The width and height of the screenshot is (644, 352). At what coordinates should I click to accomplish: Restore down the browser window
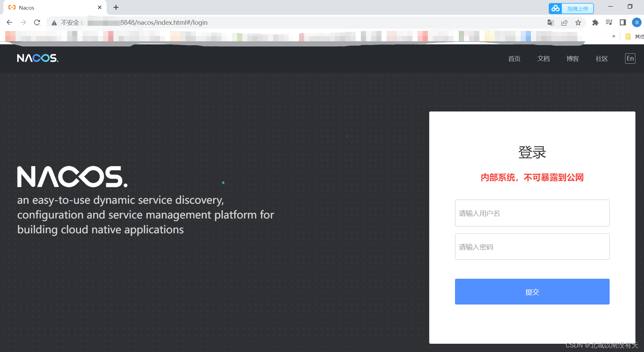click(630, 7)
